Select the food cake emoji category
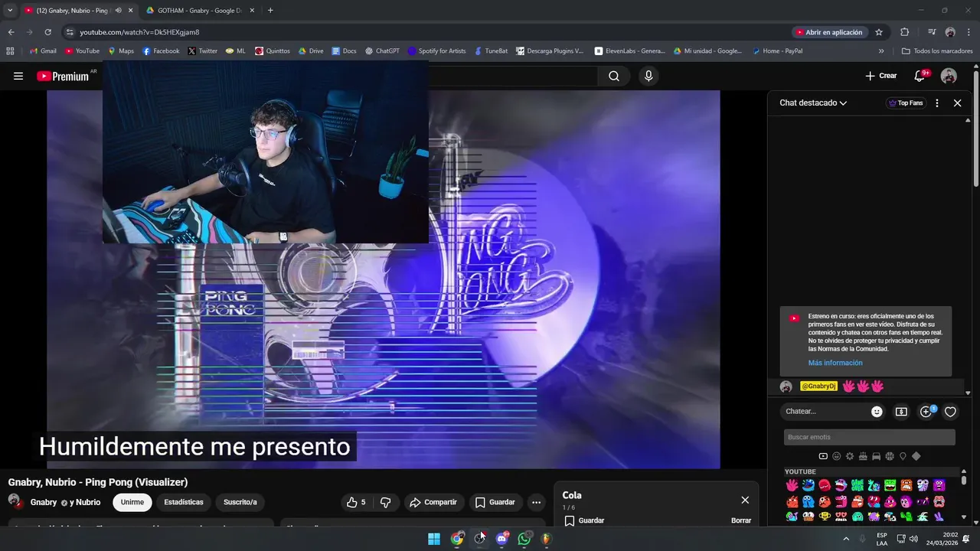The width and height of the screenshot is (980, 551). tap(863, 456)
